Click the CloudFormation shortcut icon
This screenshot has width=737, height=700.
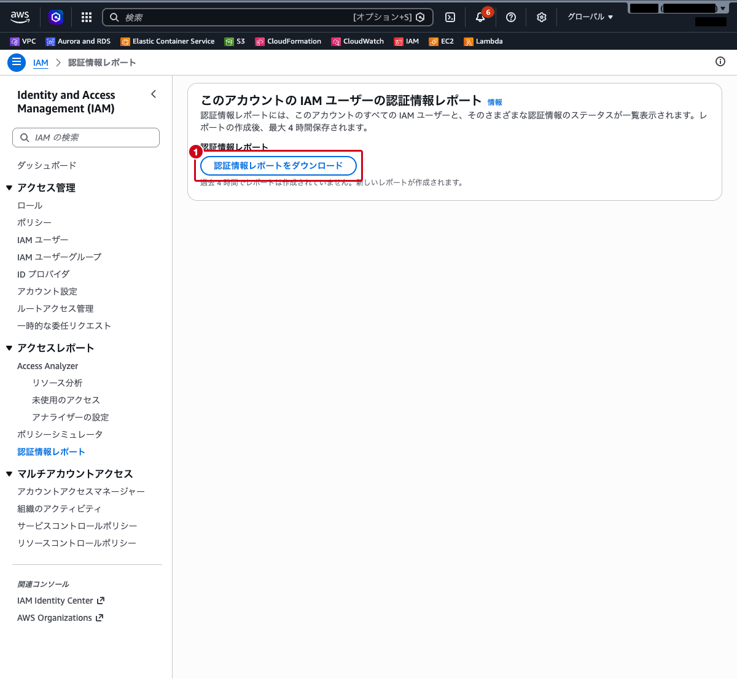click(x=260, y=42)
